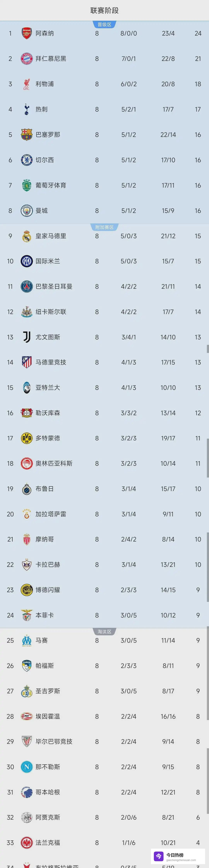The image size is (209, 868).
Task: Click the Juventus club logo
Action: [27, 337]
